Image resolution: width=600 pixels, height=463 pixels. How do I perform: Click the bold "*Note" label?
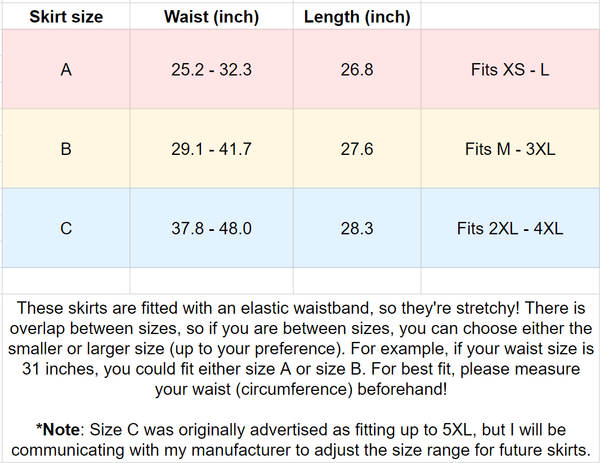(61, 428)
